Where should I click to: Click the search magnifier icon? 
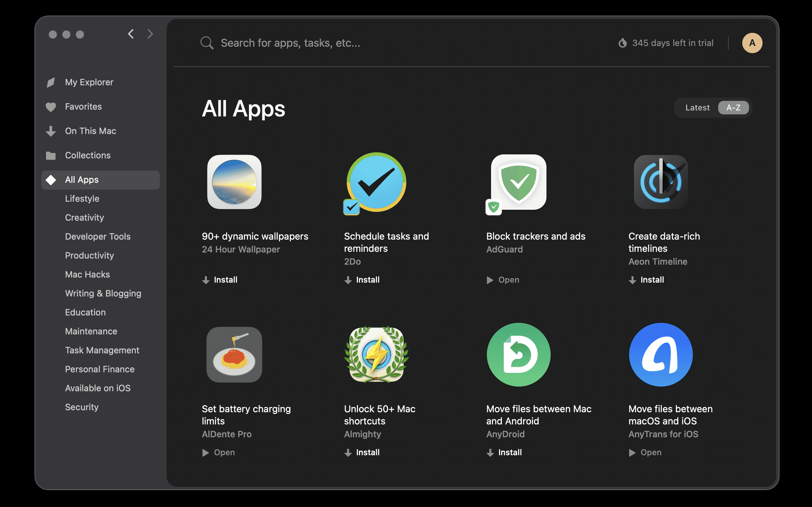pos(207,43)
